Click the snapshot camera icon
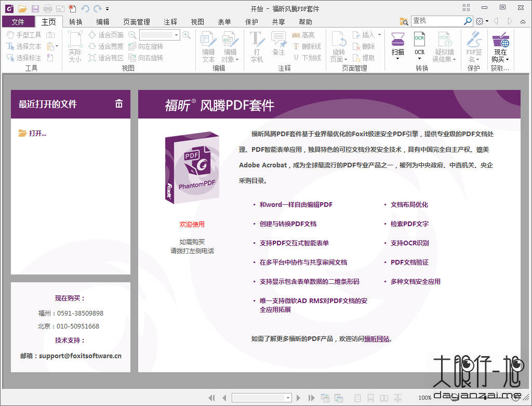Image resolution: width=532 pixels, height=406 pixels. click(x=50, y=35)
